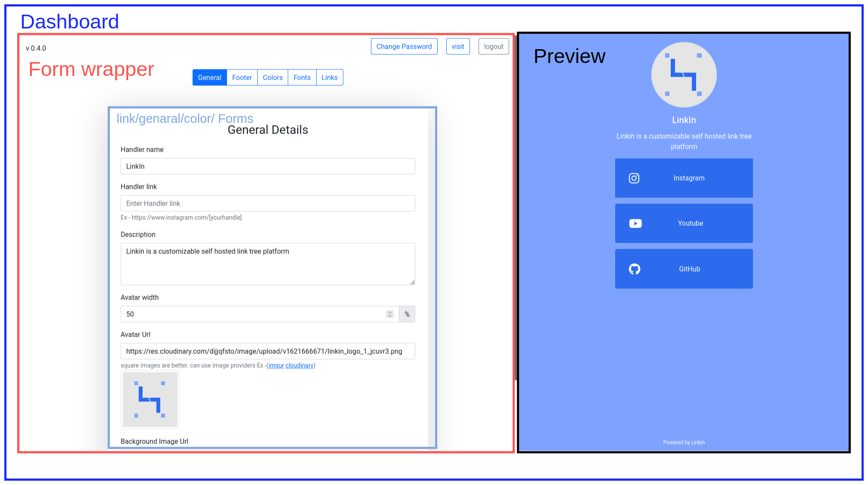Click the visit button
The height and width of the screenshot is (485, 868).
458,46
